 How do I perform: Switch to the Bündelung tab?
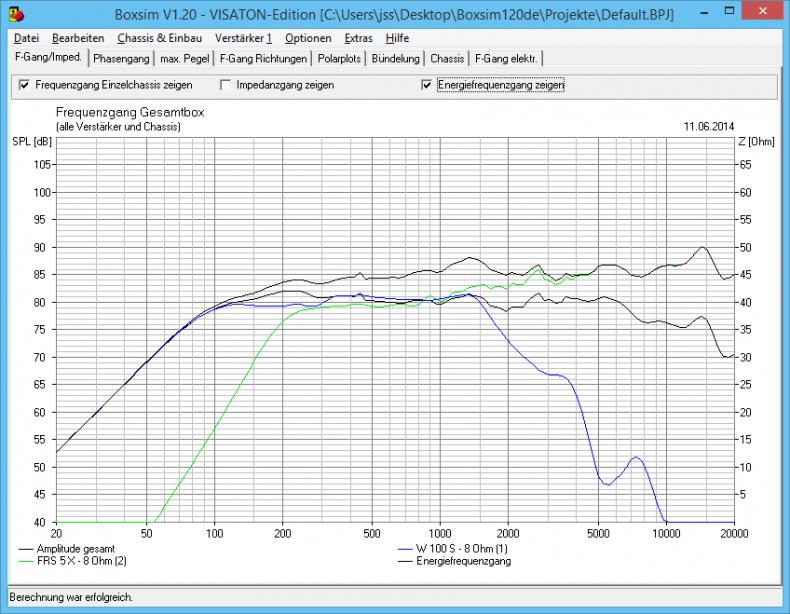pyautogui.click(x=395, y=59)
